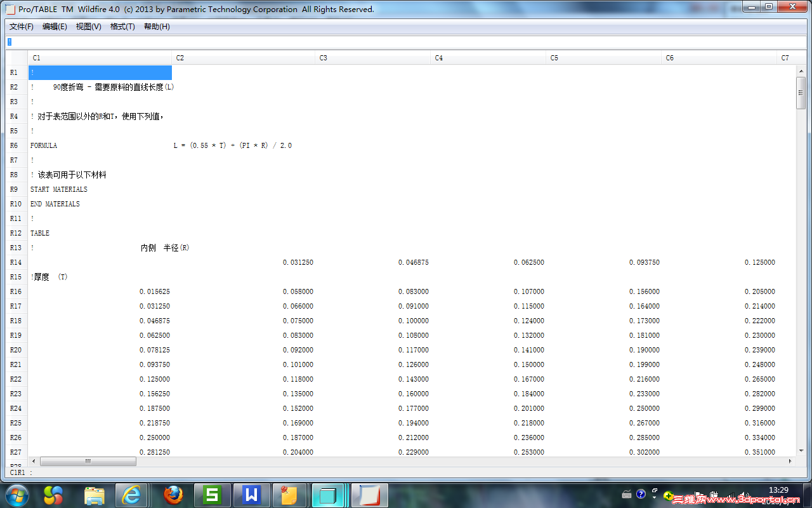
Task: Click value 0.058000 in row R16
Action: click(298, 291)
